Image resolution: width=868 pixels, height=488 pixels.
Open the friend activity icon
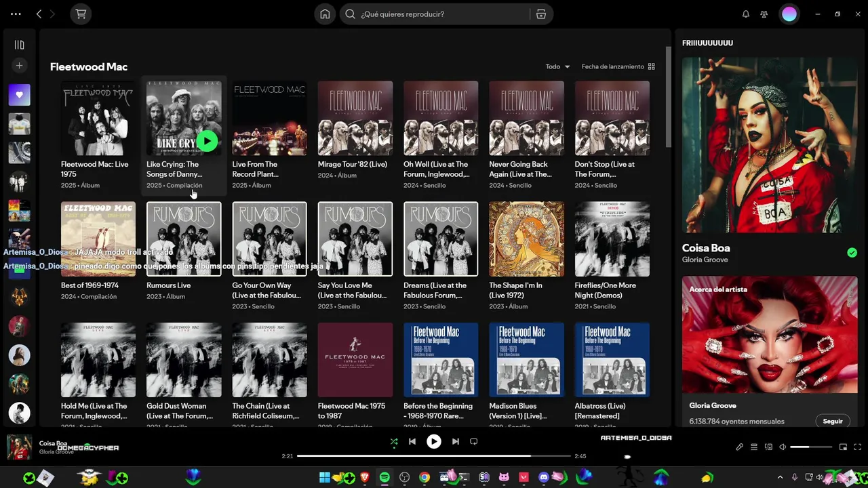coord(764,14)
